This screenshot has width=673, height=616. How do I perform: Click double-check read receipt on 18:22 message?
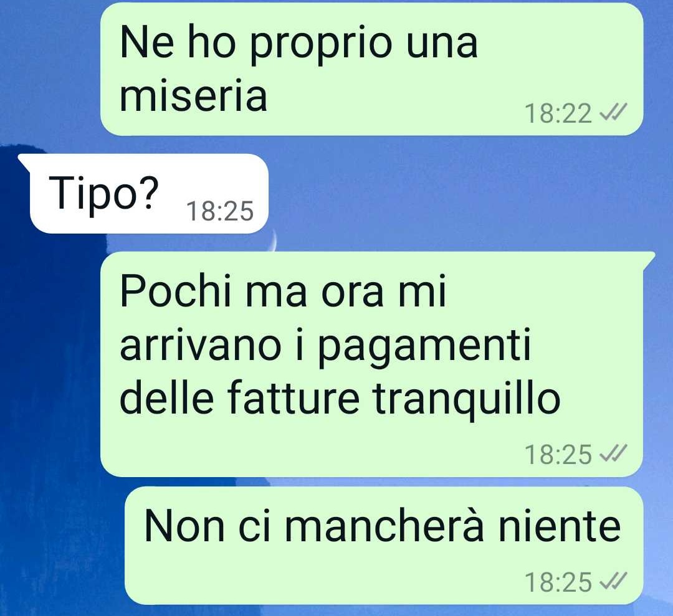pos(613,112)
